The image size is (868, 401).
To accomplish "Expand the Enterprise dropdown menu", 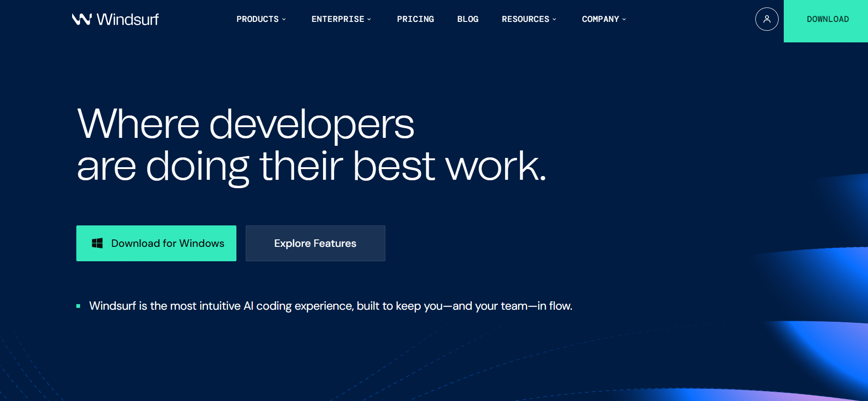I will coord(341,19).
